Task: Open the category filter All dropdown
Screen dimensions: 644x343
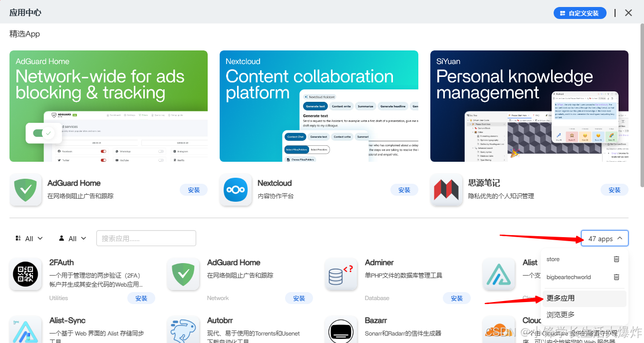Action: point(29,239)
